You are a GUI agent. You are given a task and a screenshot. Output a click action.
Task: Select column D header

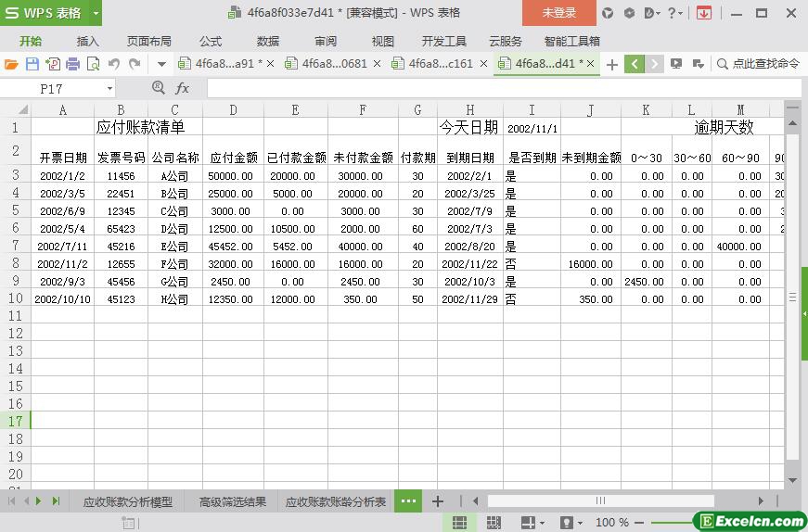point(234,109)
